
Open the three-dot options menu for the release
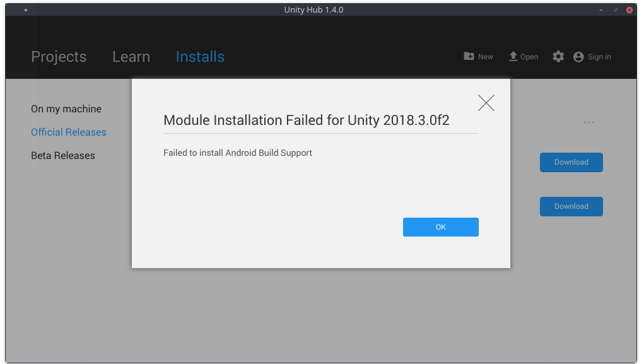[x=588, y=122]
